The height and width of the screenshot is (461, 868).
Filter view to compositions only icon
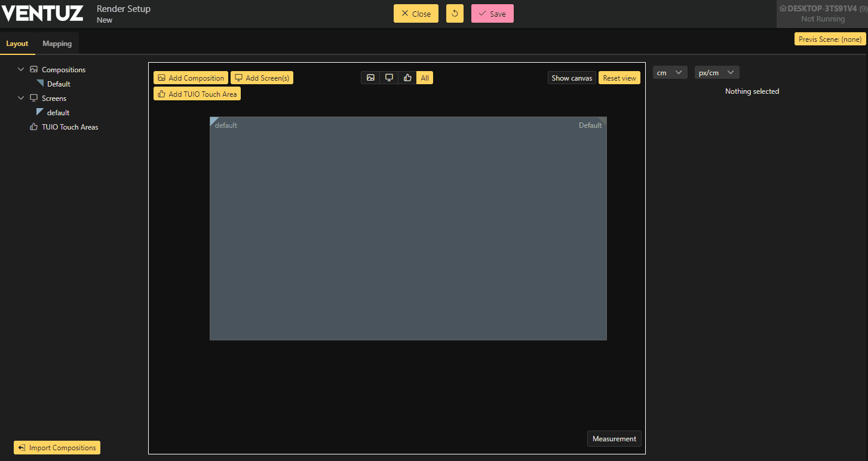370,78
